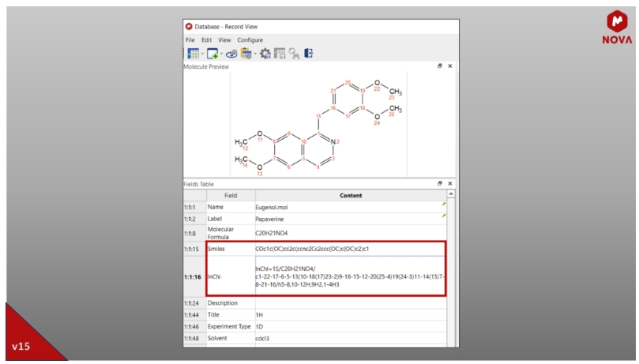Undock the Fields Table panel
This screenshot has height=364, width=639.
click(x=440, y=184)
